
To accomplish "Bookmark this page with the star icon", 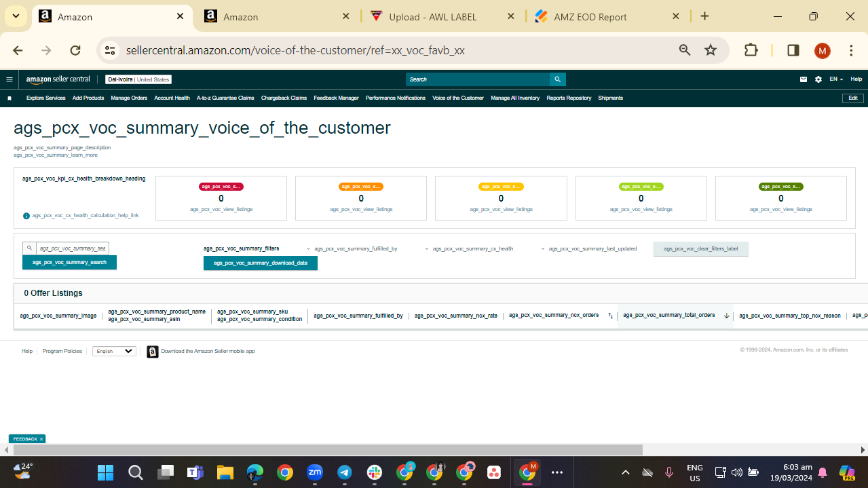I will pyautogui.click(x=711, y=50).
